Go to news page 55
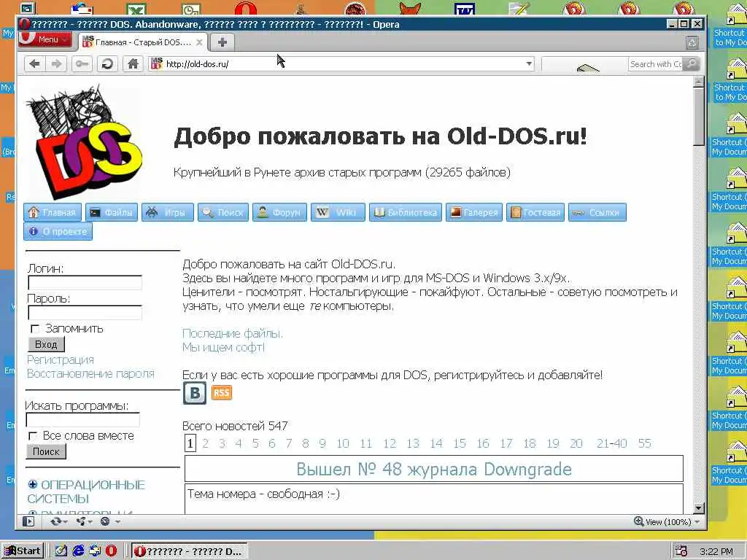The height and width of the screenshot is (560, 747). point(645,444)
